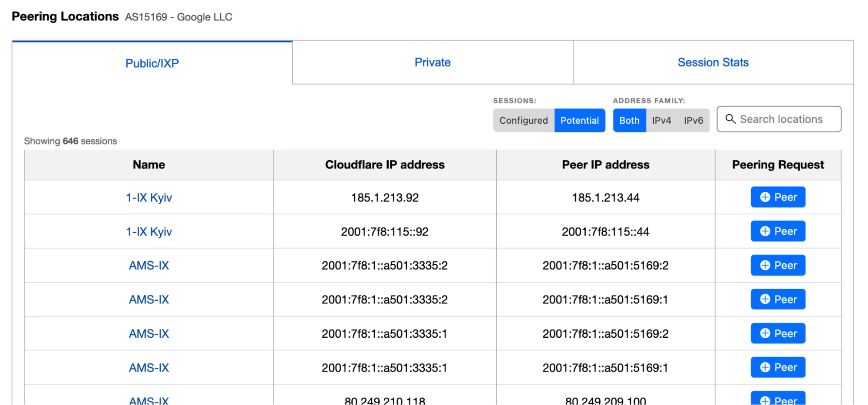Open the first AMS-IX exchange link
868x405 pixels.
coord(149,265)
